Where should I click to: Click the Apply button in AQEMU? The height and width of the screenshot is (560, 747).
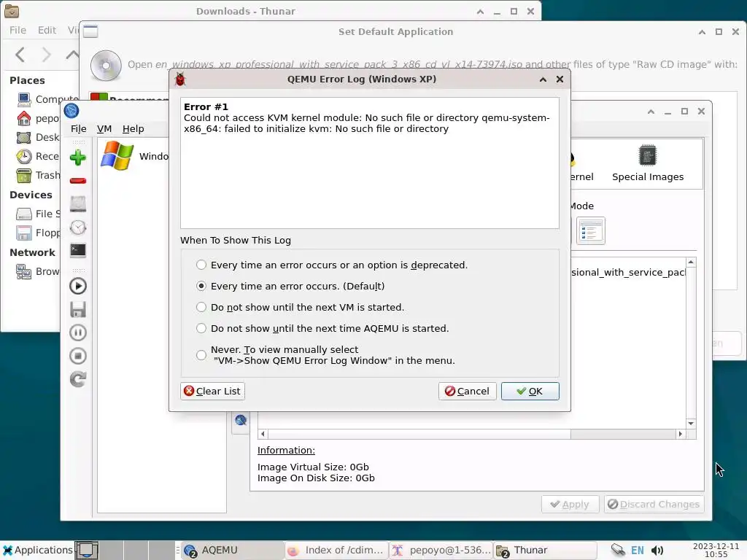570,505
